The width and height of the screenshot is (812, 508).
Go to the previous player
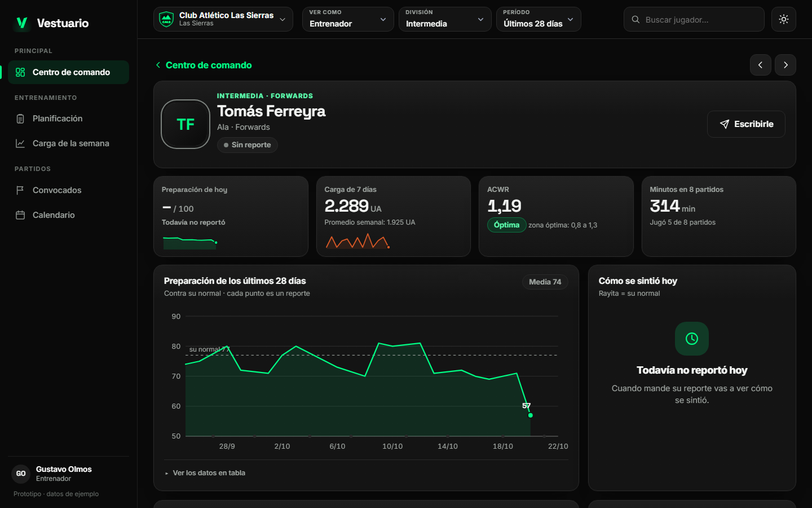[x=761, y=65]
